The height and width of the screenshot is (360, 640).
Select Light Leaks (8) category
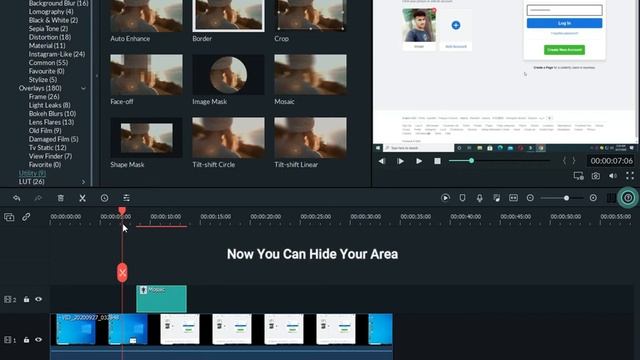(49, 105)
